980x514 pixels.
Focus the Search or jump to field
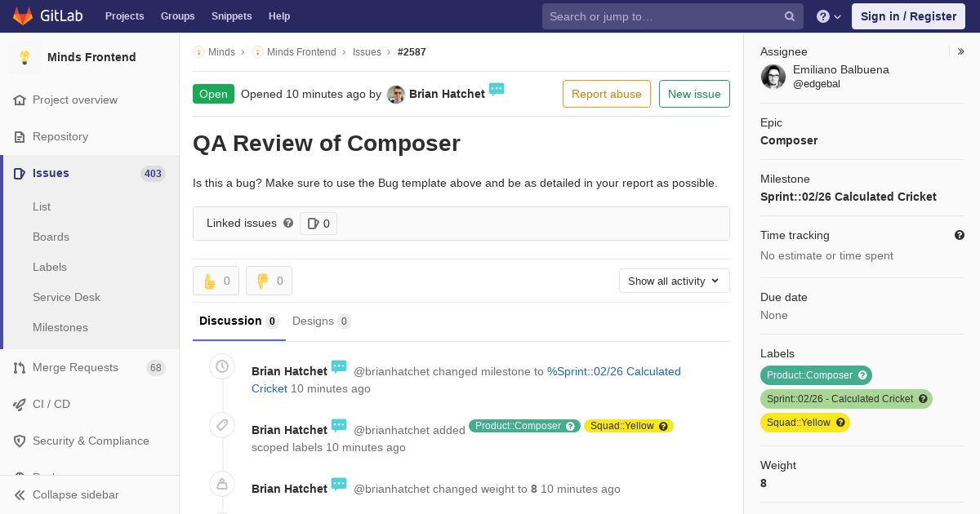pos(673,16)
